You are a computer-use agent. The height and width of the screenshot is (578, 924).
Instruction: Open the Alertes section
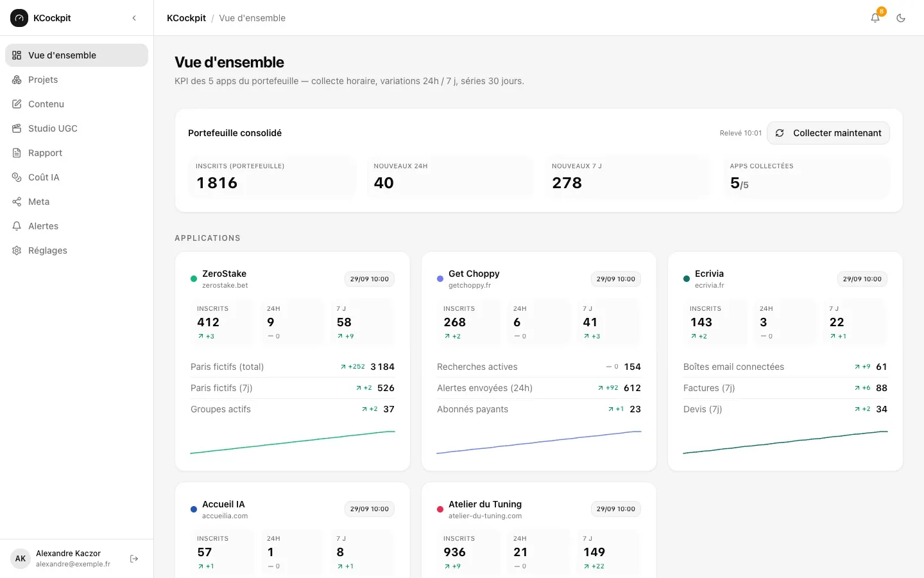[x=76, y=226]
